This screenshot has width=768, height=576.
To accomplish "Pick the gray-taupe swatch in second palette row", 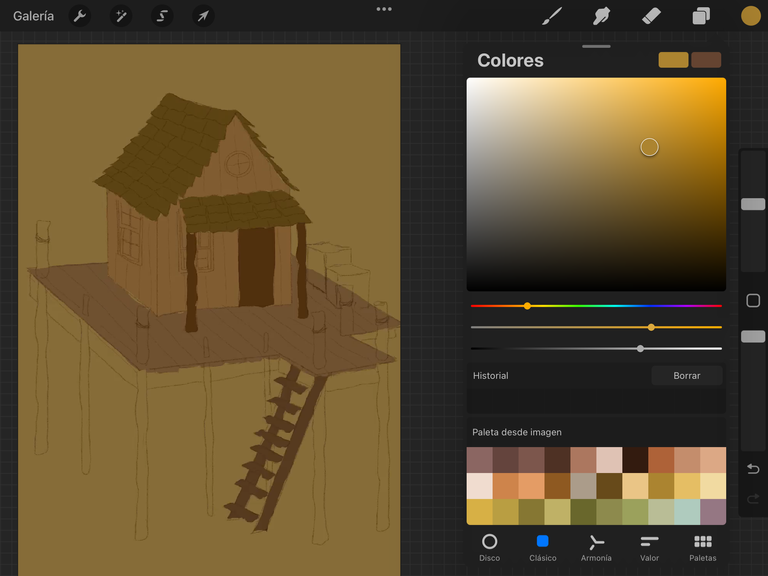I will click(583, 486).
